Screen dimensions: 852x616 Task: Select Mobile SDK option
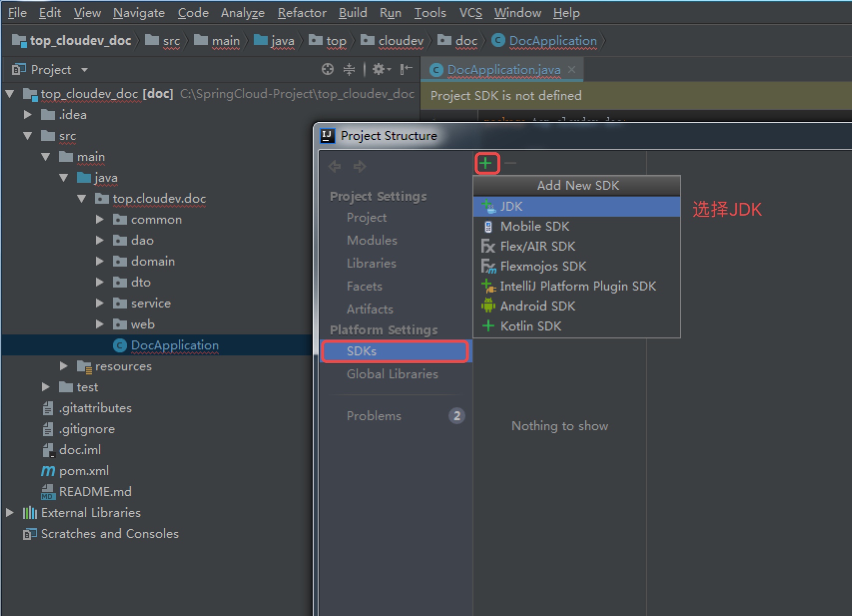tap(577, 226)
